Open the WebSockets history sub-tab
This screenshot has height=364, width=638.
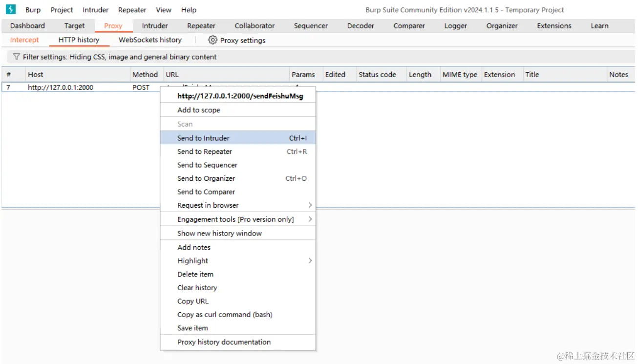[150, 40]
